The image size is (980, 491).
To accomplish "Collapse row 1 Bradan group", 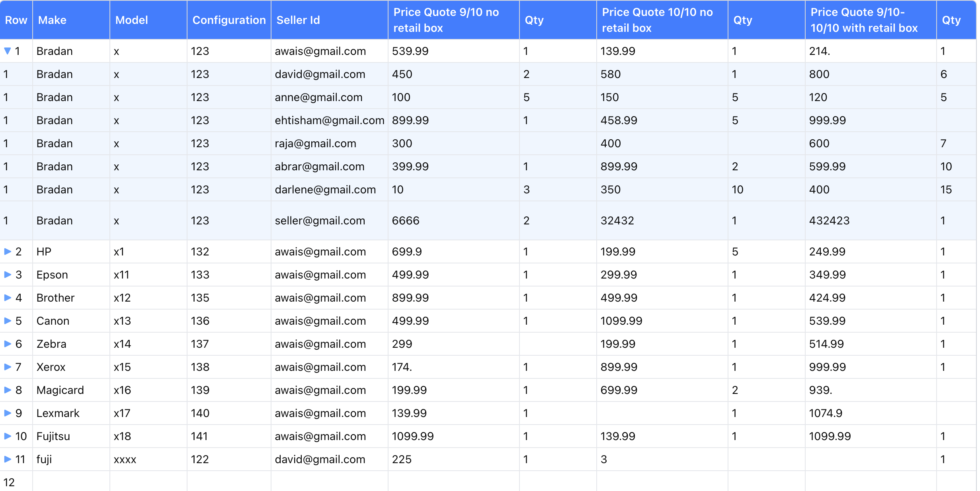I will [7, 51].
